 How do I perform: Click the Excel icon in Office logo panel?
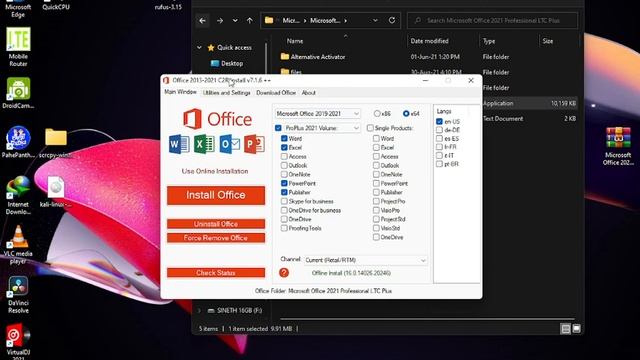(x=204, y=144)
